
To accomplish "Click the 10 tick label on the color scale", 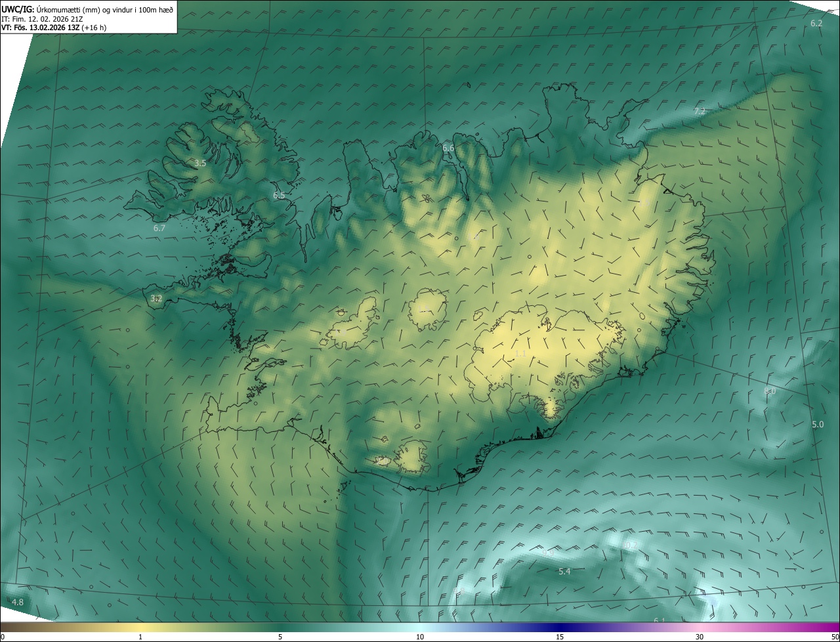I will coord(420,637).
